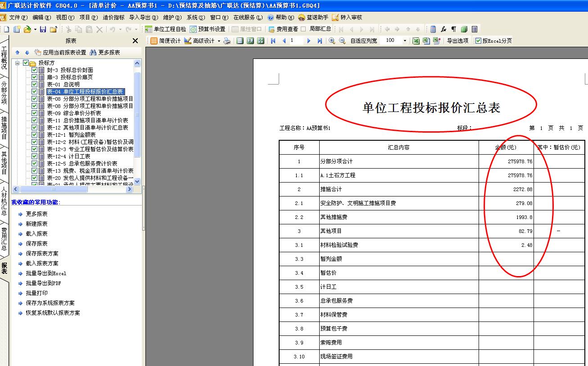Switch to single page preview layout
This screenshot has width=588, height=366.
pyautogui.click(x=240, y=40)
